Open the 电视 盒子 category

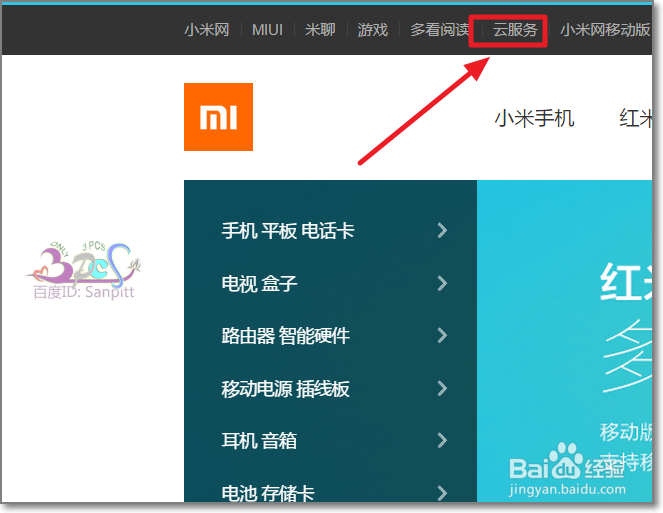[x=259, y=283]
